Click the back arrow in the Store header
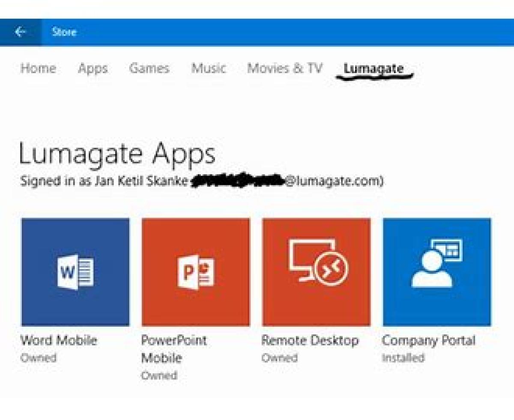The width and height of the screenshot is (514, 420). tap(20, 32)
